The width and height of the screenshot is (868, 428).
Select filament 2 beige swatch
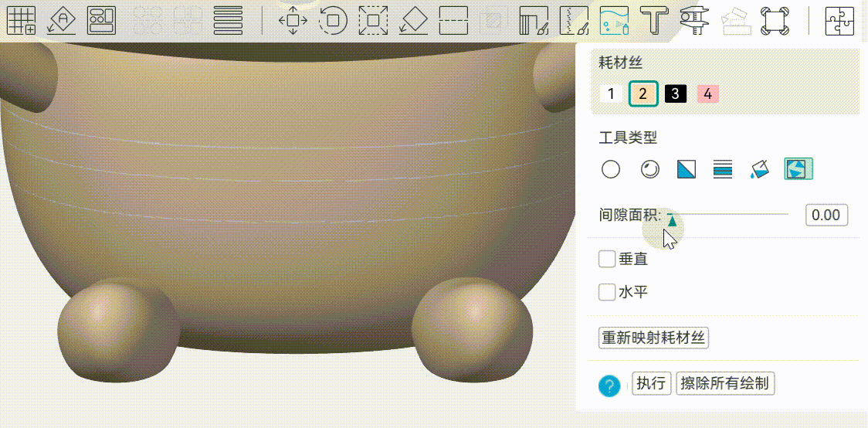pos(643,94)
